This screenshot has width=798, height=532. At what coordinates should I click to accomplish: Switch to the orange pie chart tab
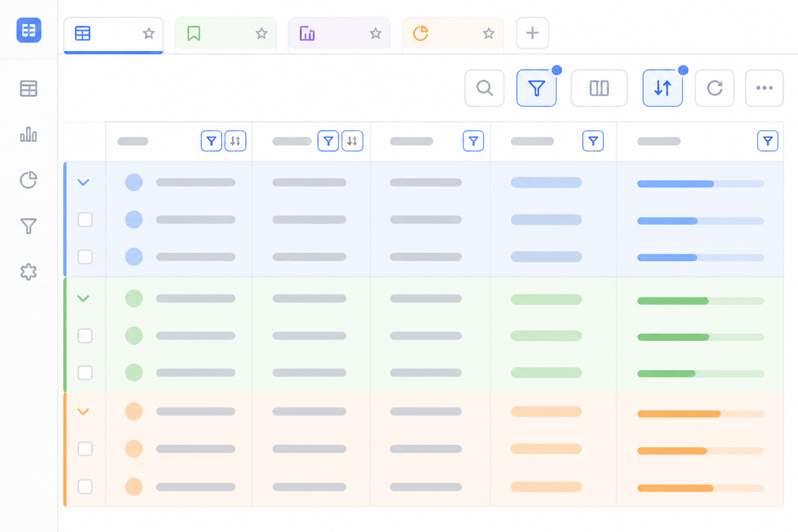click(x=453, y=34)
